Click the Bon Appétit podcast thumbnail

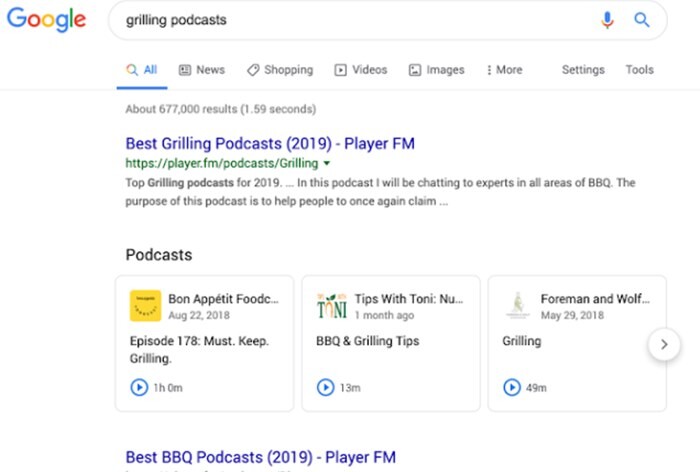[145, 305]
